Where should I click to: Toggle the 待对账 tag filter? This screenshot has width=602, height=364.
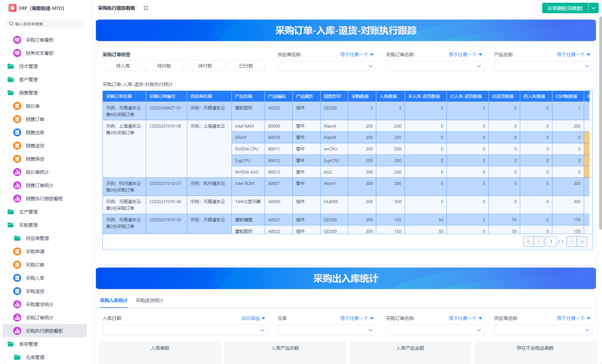[x=164, y=66]
